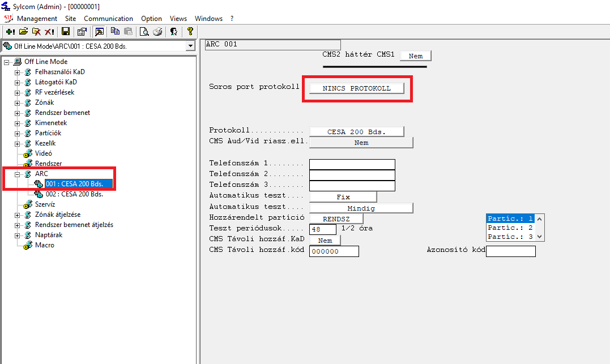
Task: Open the Option menu
Action: [x=151, y=19]
